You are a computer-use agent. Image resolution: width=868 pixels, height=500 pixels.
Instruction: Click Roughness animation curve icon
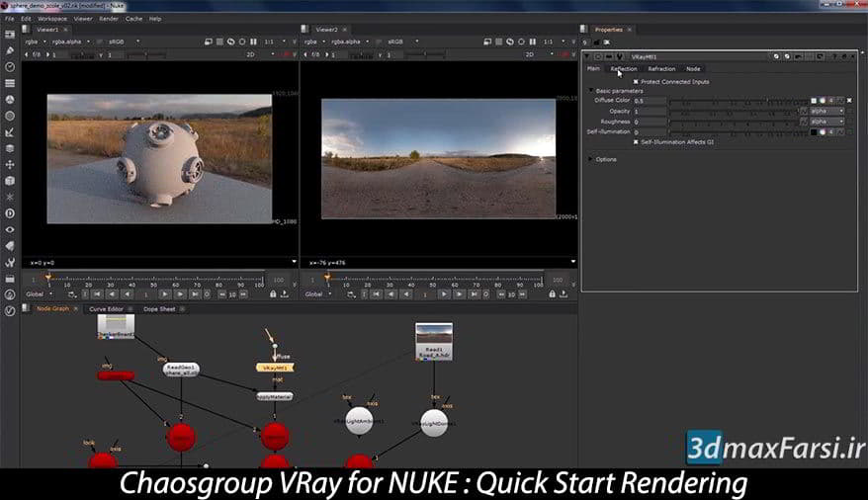tap(803, 122)
